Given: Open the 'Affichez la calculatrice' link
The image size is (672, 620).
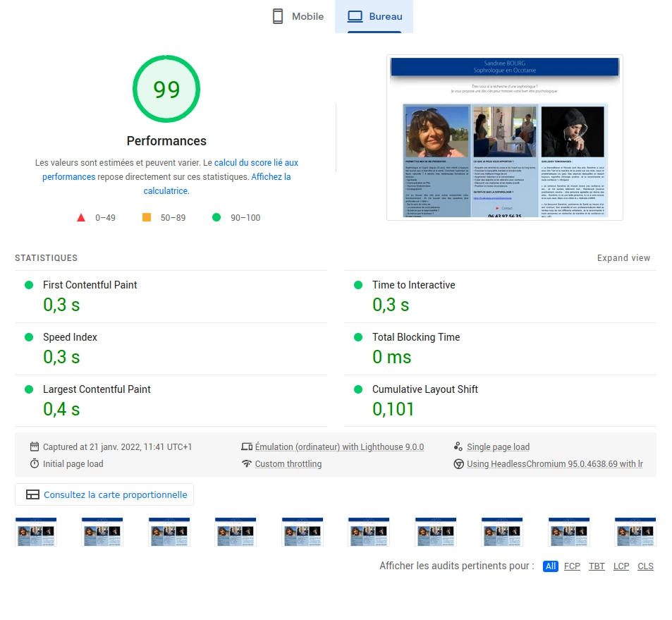Looking at the screenshot, I should pyautogui.click(x=271, y=177).
